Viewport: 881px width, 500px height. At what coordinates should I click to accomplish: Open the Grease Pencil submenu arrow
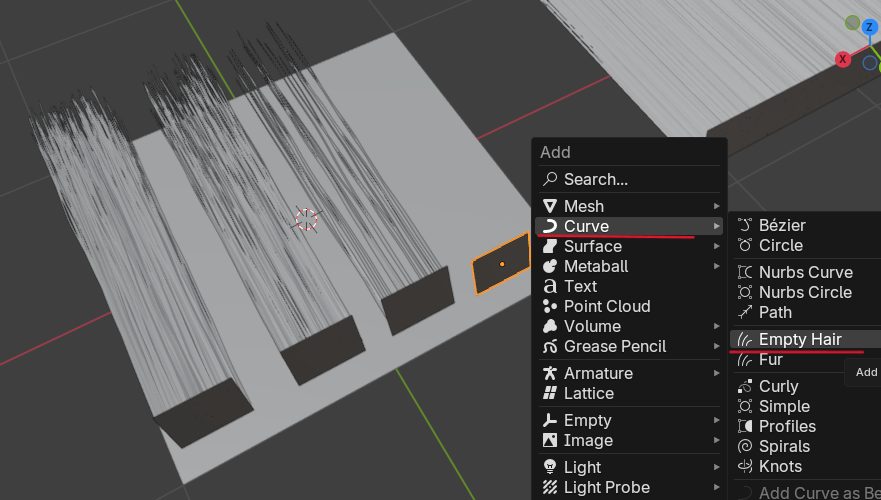[716, 347]
